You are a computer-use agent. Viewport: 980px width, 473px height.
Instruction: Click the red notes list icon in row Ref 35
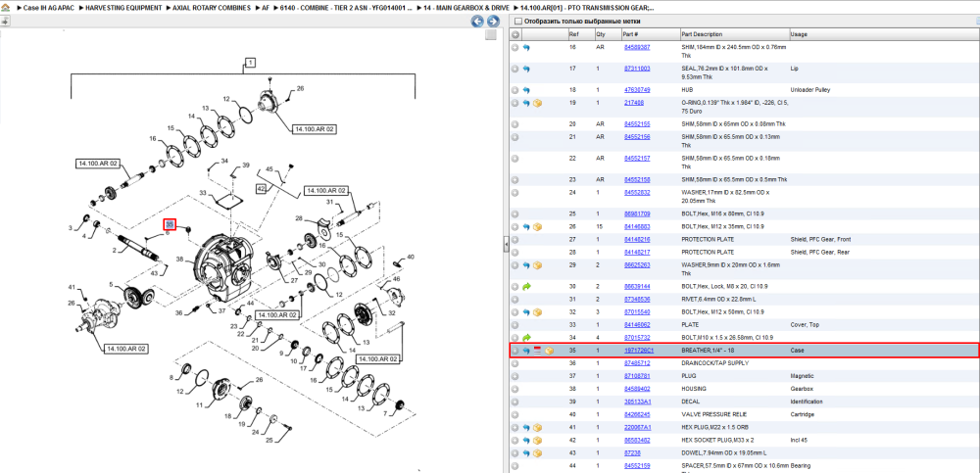click(537, 351)
